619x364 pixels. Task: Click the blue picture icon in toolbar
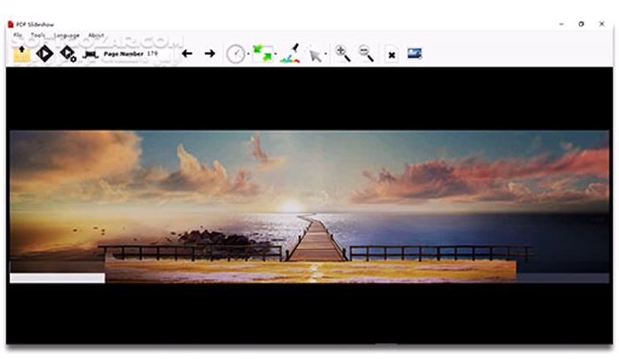(415, 53)
